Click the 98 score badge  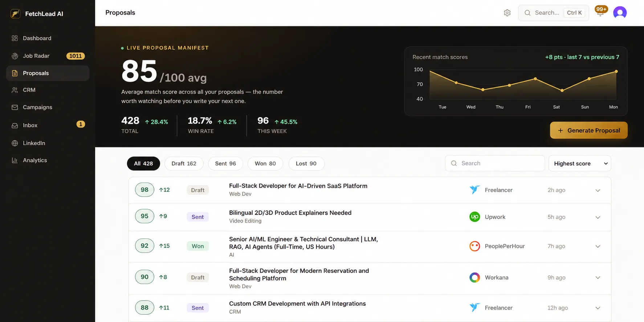tap(144, 190)
